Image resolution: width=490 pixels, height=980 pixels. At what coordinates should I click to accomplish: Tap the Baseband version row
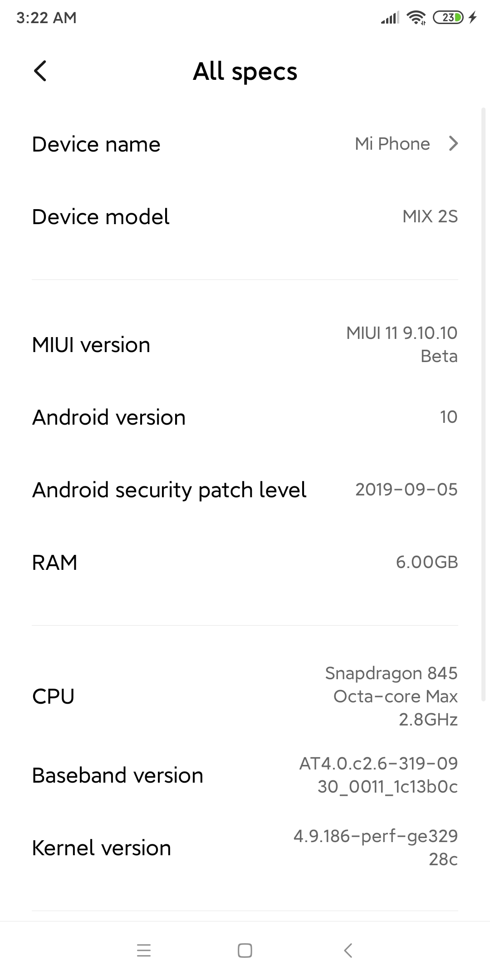(x=245, y=775)
